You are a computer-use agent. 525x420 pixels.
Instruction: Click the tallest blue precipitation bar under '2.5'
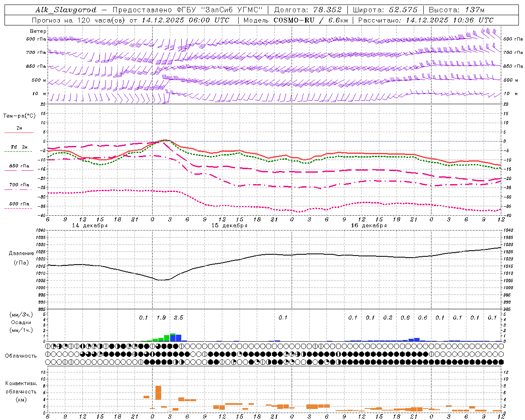[178, 338]
